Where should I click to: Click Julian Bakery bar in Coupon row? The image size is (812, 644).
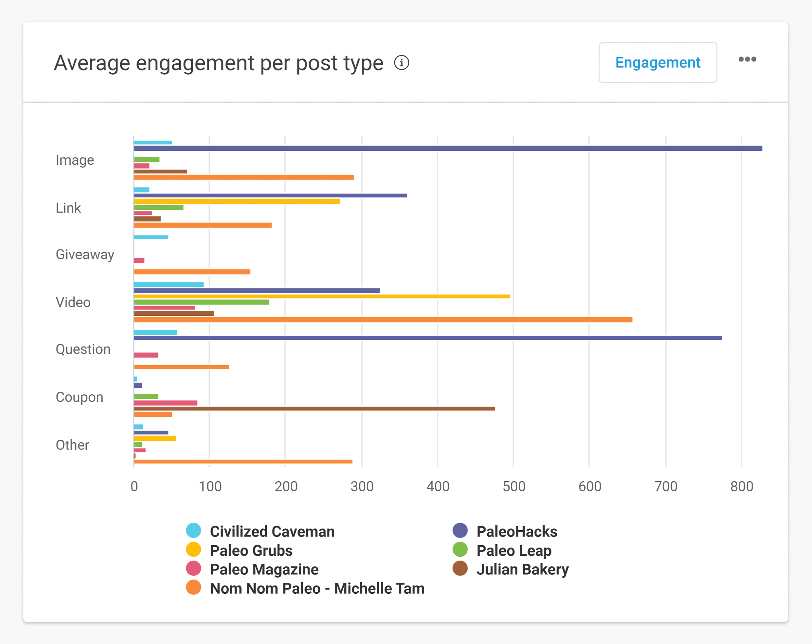pyautogui.click(x=314, y=409)
